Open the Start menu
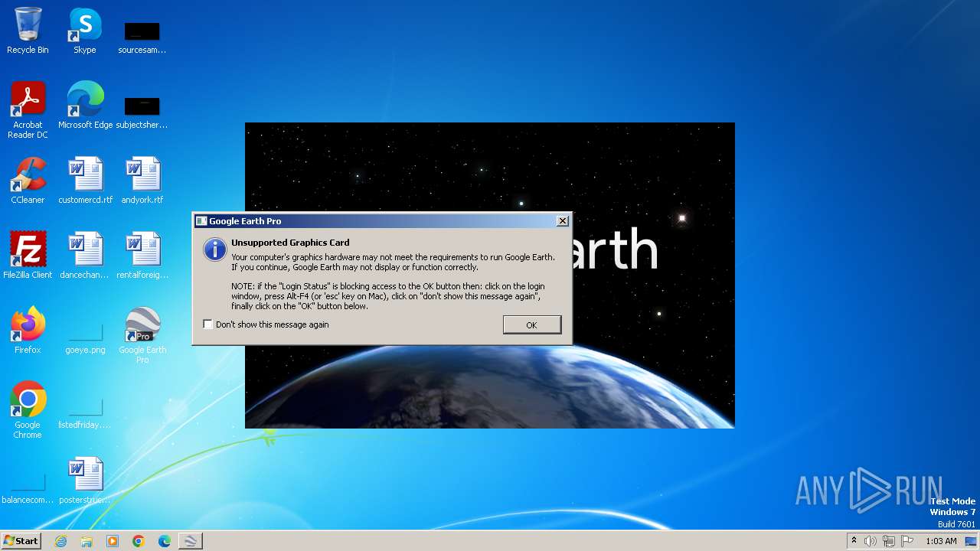 (21, 541)
